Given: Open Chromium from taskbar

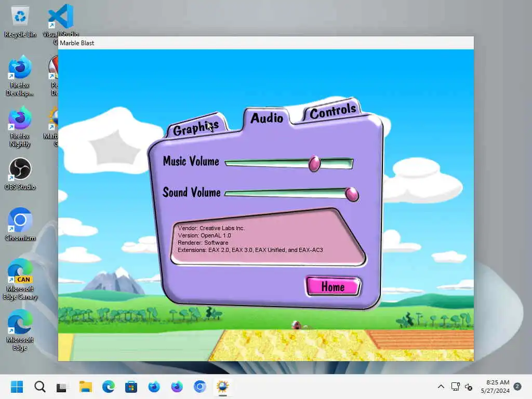Looking at the screenshot, I should point(200,387).
